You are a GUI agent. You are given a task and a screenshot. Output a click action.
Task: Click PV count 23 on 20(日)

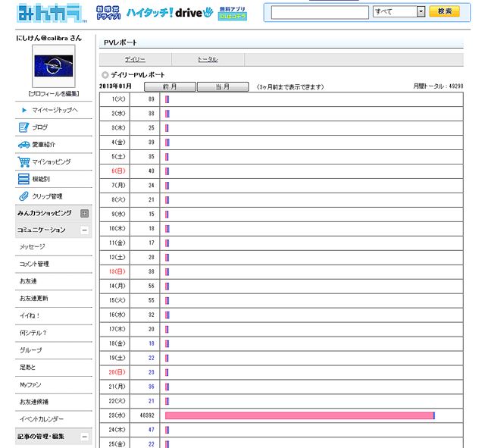(152, 372)
